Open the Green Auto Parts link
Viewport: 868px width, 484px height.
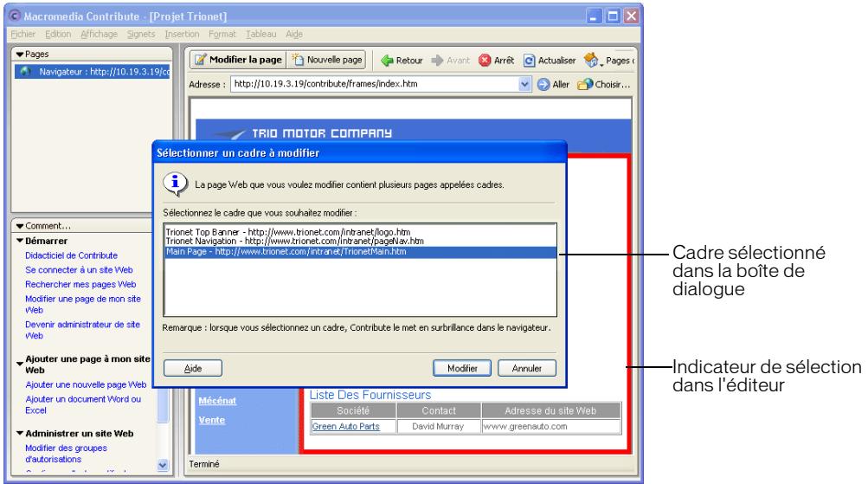point(346,426)
